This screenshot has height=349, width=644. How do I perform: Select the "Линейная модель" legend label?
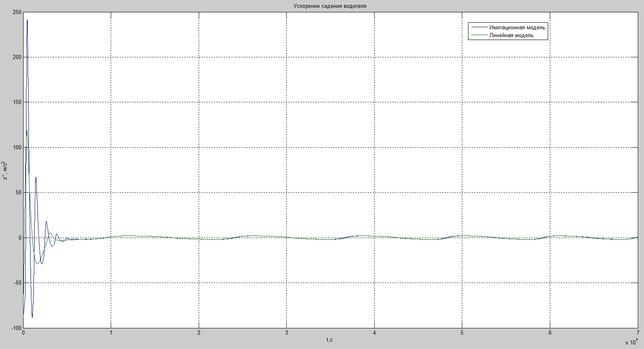click(511, 35)
